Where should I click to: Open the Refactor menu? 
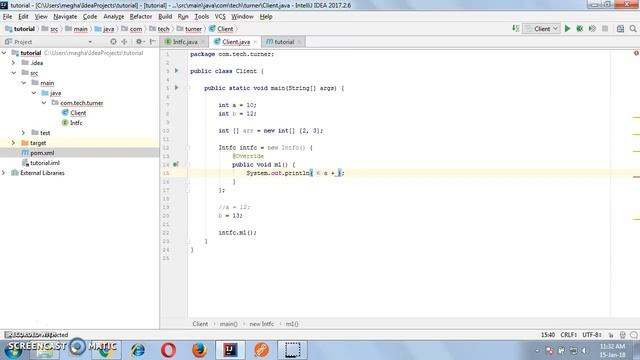pyautogui.click(x=141, y=16)
